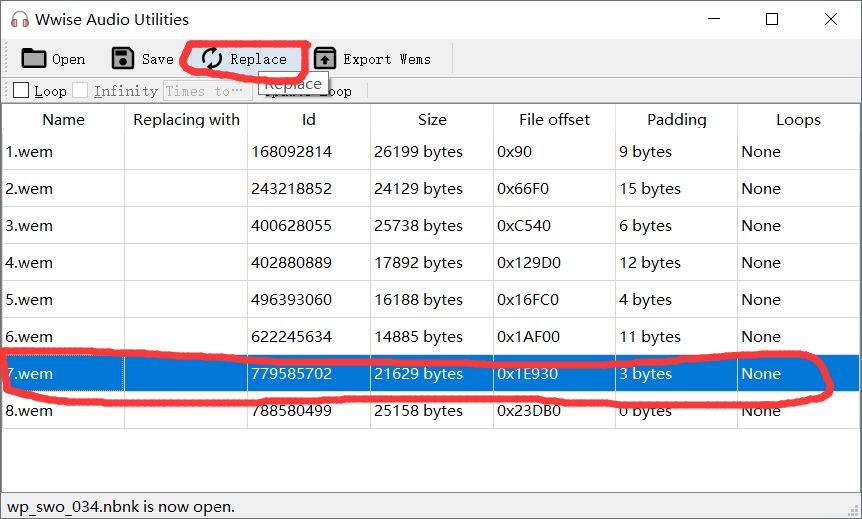Sort by the Size column header
This screenshot has width=862, height=519.
tap(432, 119)
